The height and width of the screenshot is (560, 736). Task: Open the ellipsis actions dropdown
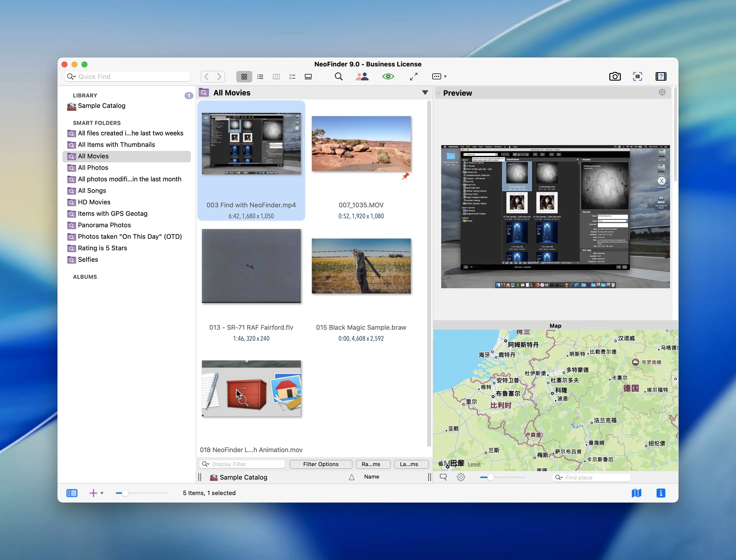439,77
